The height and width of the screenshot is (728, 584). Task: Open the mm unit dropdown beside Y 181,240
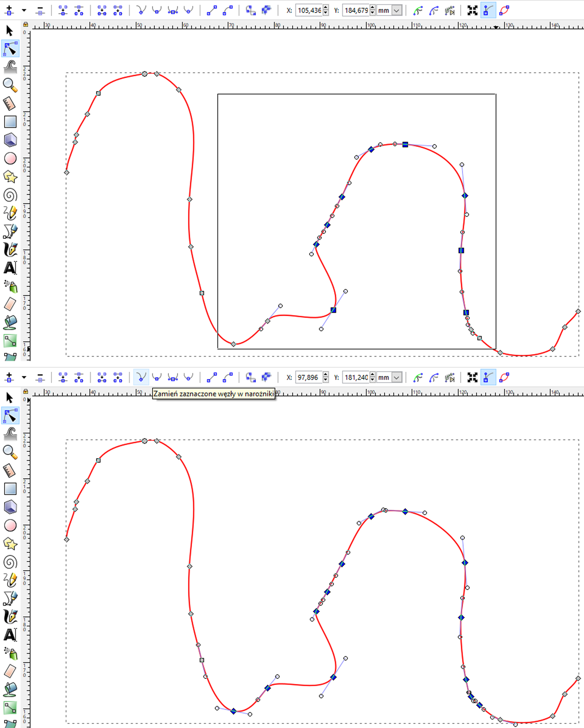(397, 377)
